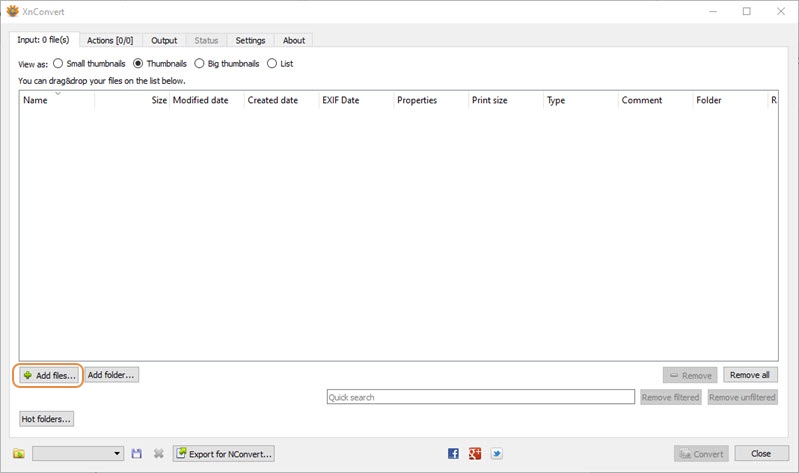Image resolution: width=799 pixels, height=473 pixels.
Task: Open the Twitter icon
Action: click(496, 454)
